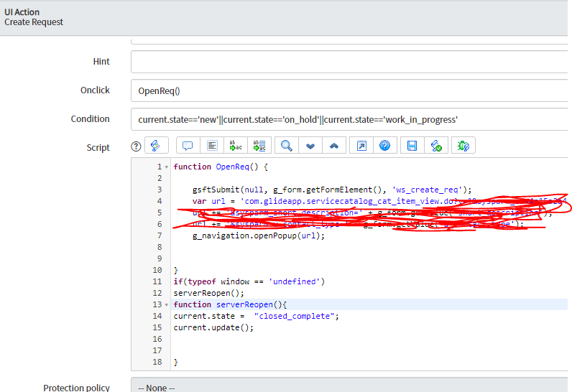This screenshot has width=572, height=392.
Task: Click the save floppy disk icon
Action: point(412,146)
